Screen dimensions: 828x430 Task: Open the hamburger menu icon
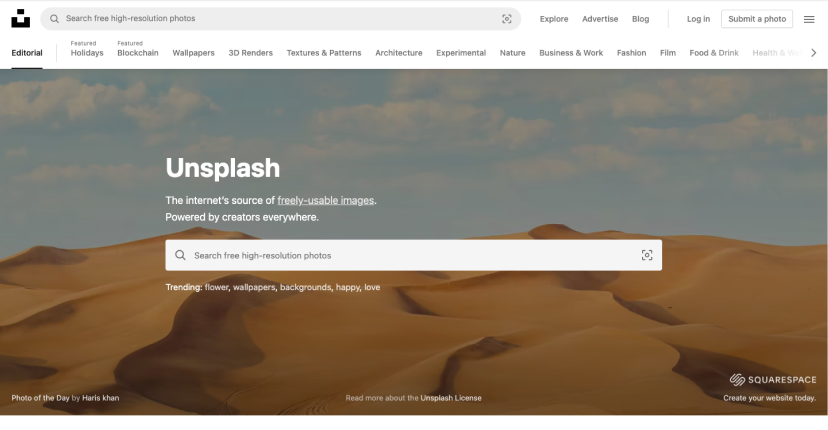(x=809, y=19)
